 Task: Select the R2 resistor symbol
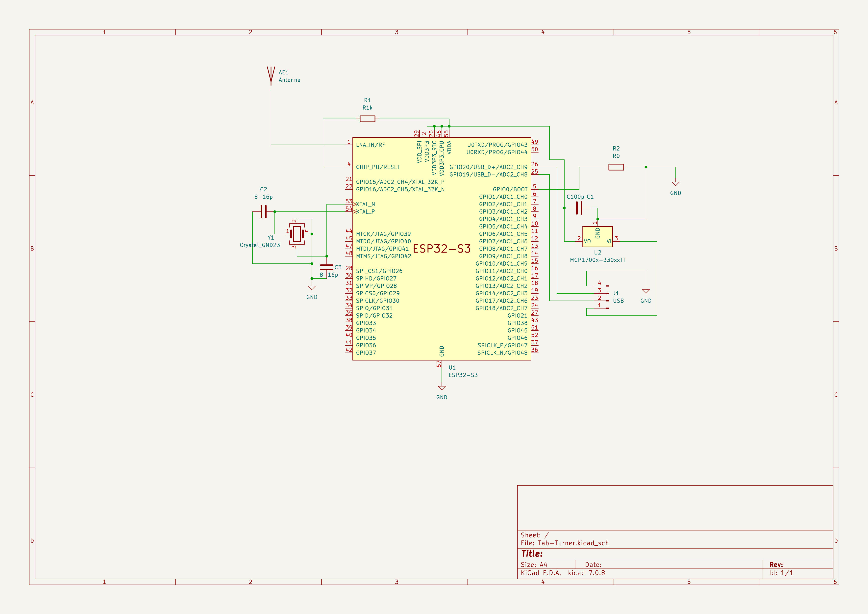coord(616,167)
